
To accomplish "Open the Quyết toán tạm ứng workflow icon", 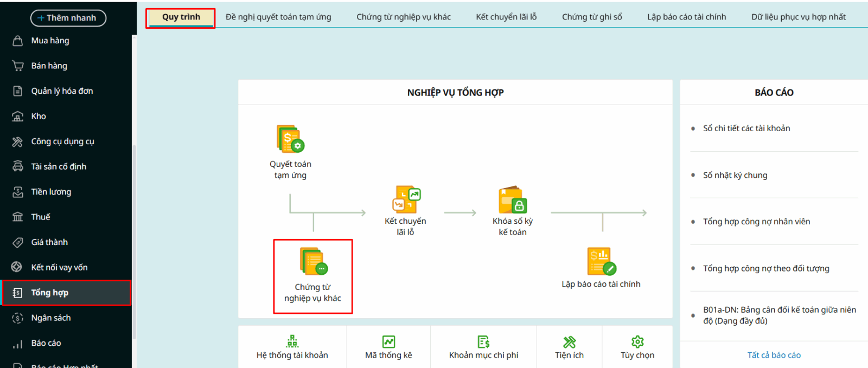I will tap(290, 139).
